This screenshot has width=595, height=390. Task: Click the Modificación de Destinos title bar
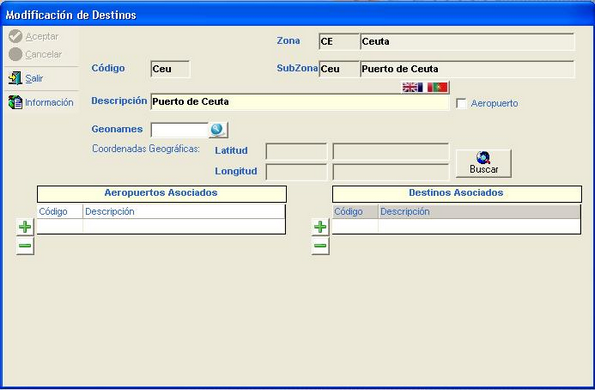(x=298, y=15)
